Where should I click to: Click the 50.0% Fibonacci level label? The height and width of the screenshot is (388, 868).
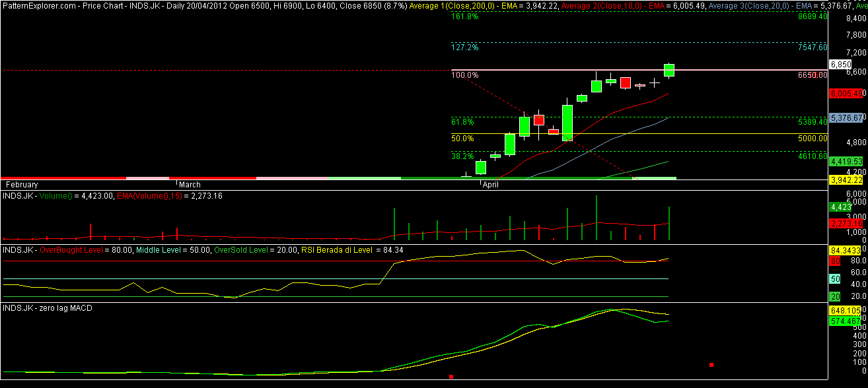click(x=462, y=139)
